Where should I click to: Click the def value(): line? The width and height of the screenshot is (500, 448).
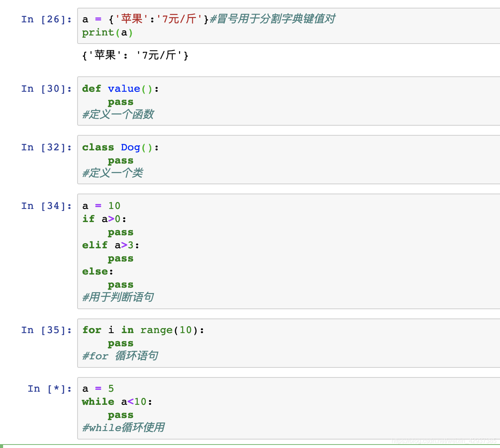click(x=120, y=89)
